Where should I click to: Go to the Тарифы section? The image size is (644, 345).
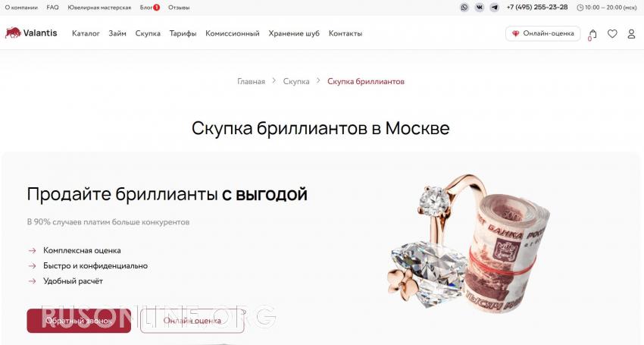pyautogui.click(x=183, y=33)
